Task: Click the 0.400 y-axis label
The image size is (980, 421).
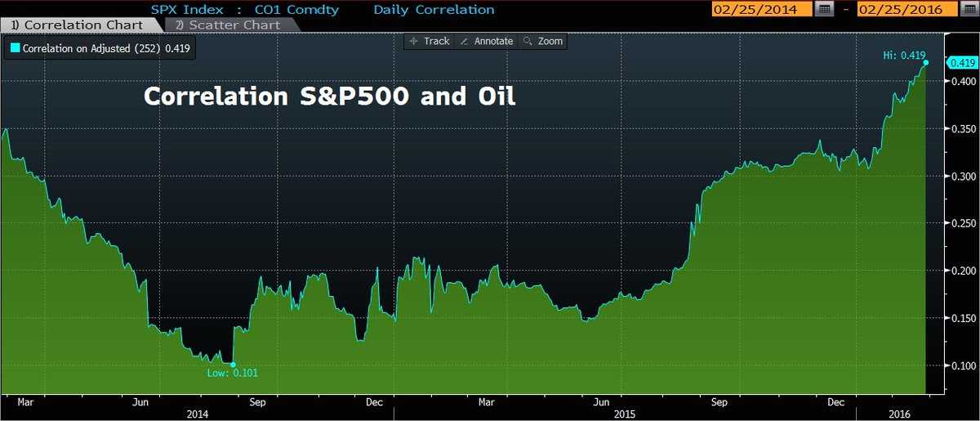Action: coord(962,82)
